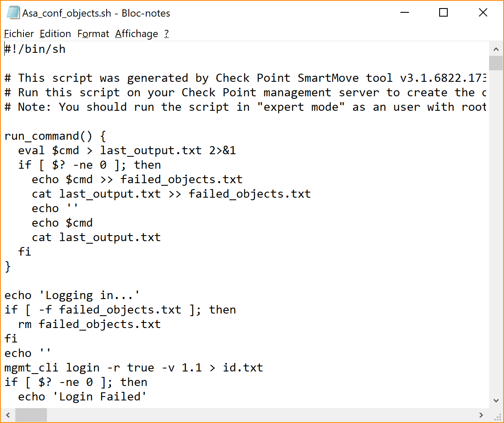Click the Notepad icon in title bar
The image size is (504, 423).
[x=14, y=13]
